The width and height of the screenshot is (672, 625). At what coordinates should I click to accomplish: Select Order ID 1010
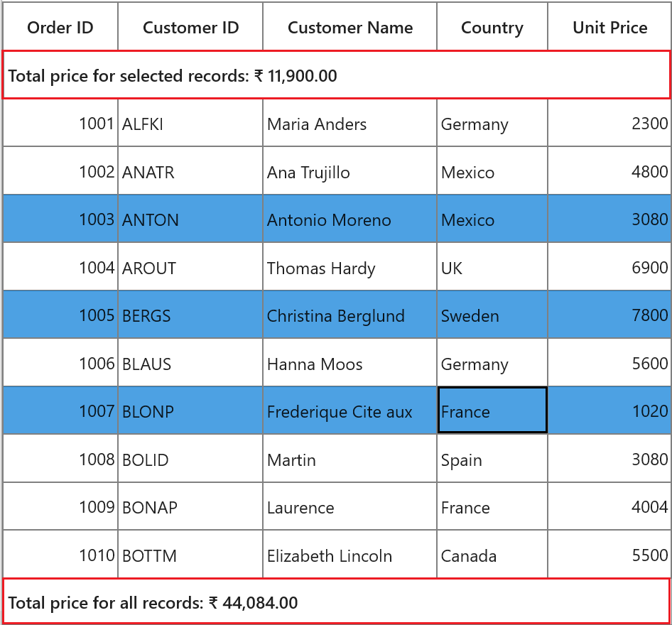[60, 554]
